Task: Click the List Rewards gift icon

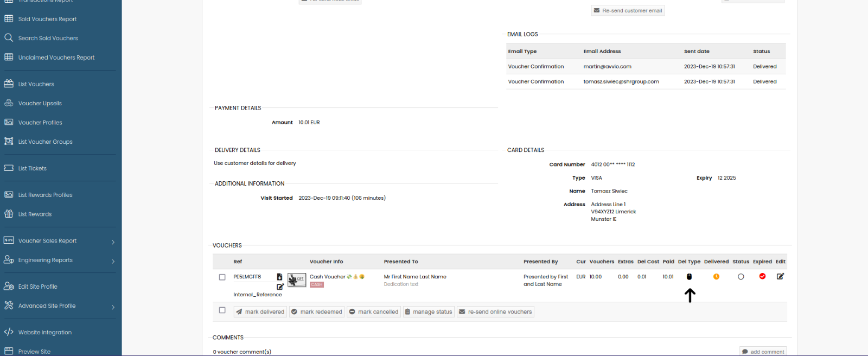Action: 9,214
